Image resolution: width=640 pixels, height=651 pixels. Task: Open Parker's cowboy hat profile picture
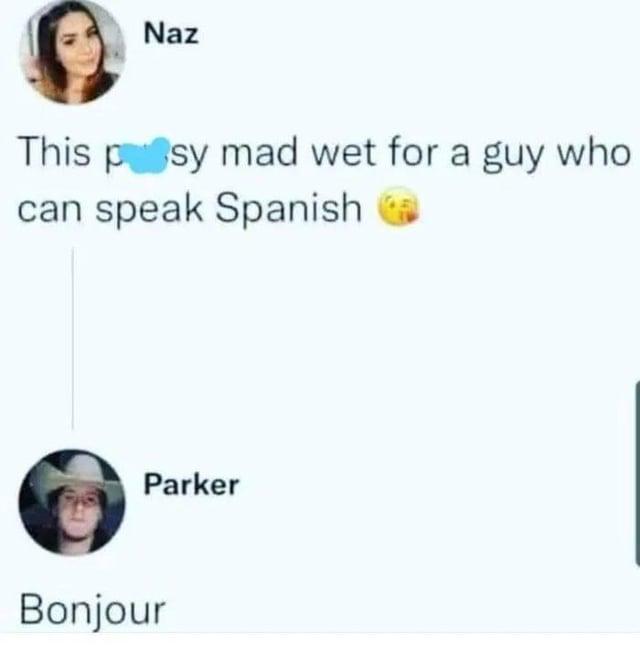point(72,502)
